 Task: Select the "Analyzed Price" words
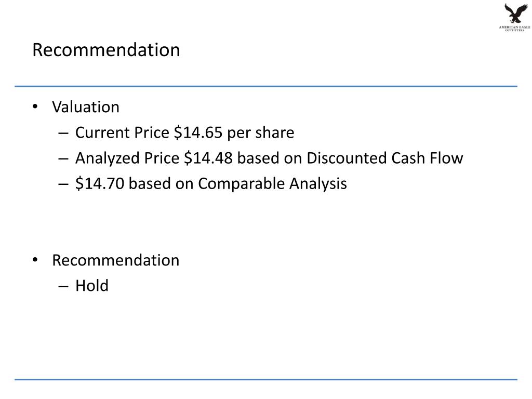click(127, 158)
